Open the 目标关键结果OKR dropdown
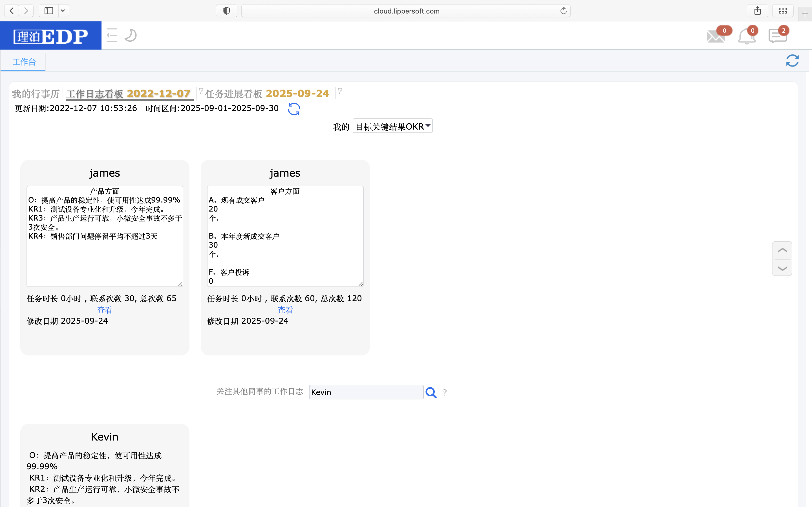Image resolution: width=812 pixels, height=507 pixels. [392, 126]
